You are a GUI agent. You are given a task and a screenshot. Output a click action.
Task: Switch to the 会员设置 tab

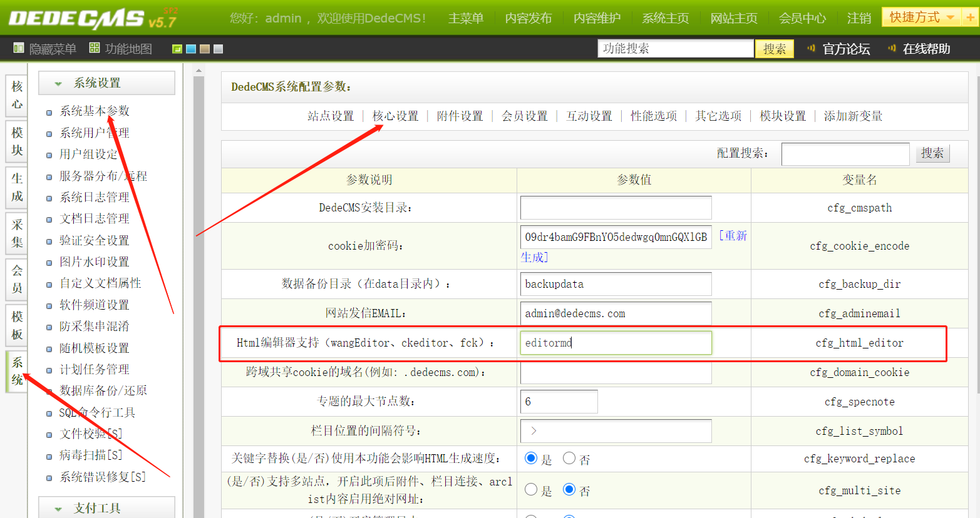pos(525,116)
